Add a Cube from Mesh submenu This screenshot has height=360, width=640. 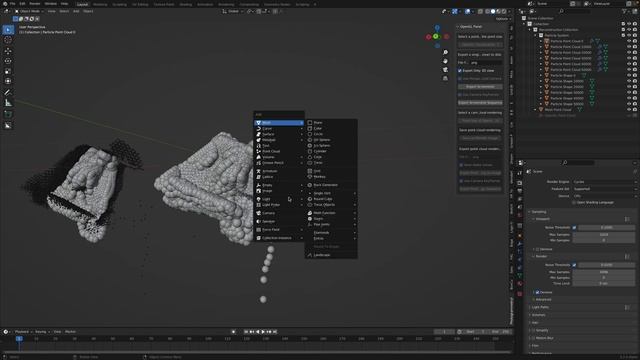coord(331,128)
